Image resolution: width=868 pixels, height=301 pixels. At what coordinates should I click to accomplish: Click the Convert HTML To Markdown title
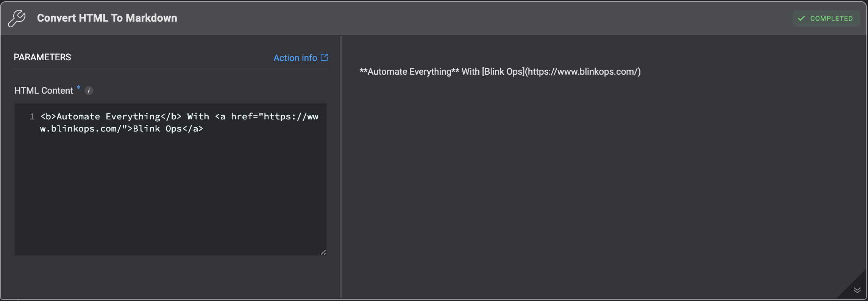click(x=107, y=18)
